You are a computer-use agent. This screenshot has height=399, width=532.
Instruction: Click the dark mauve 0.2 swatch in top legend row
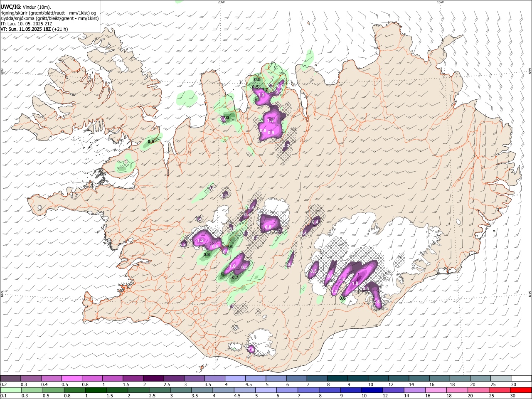click(10, 379)
